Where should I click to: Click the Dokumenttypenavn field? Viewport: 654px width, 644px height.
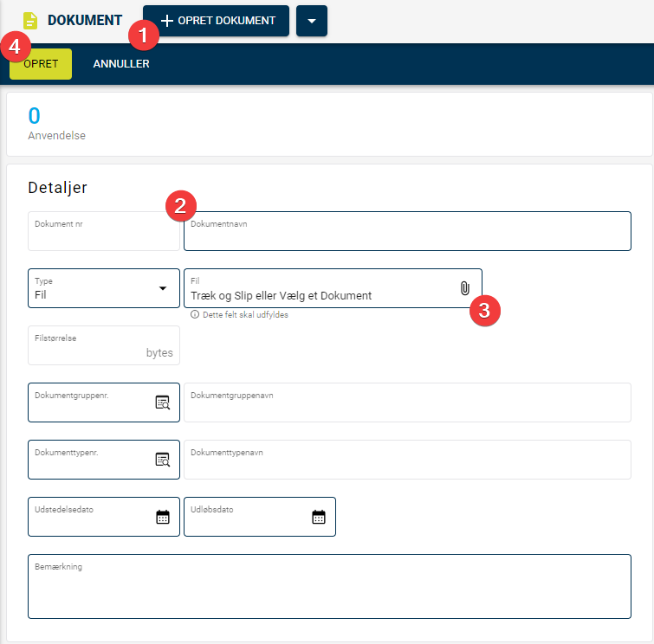click(407, 460)
